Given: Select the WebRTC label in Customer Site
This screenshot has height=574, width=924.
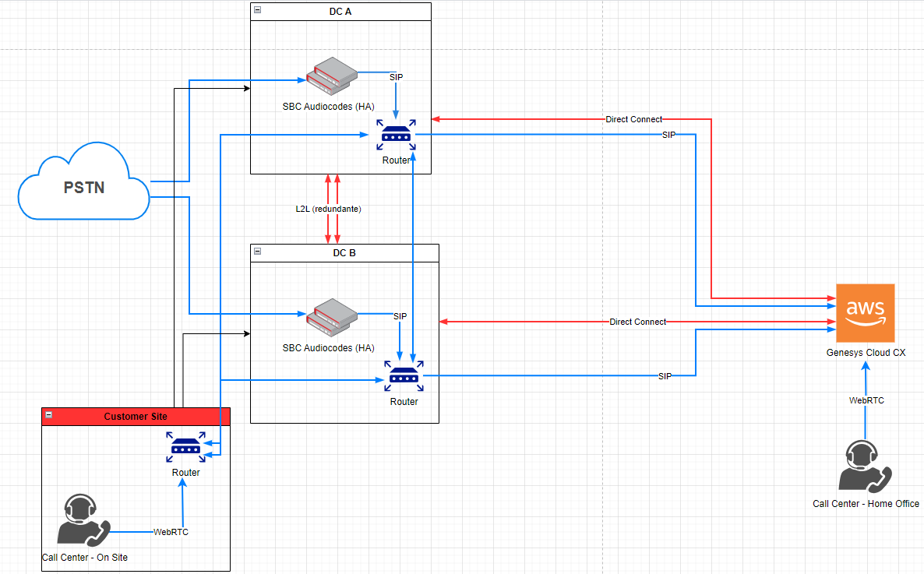Looking at the screenshot, I should (171, 532).
